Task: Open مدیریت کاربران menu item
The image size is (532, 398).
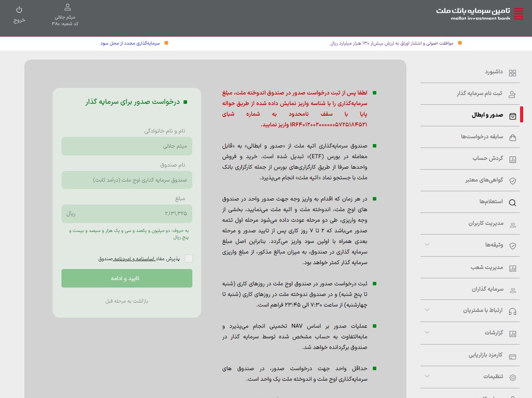Action: pyautogui.click(x=486, y=223)
